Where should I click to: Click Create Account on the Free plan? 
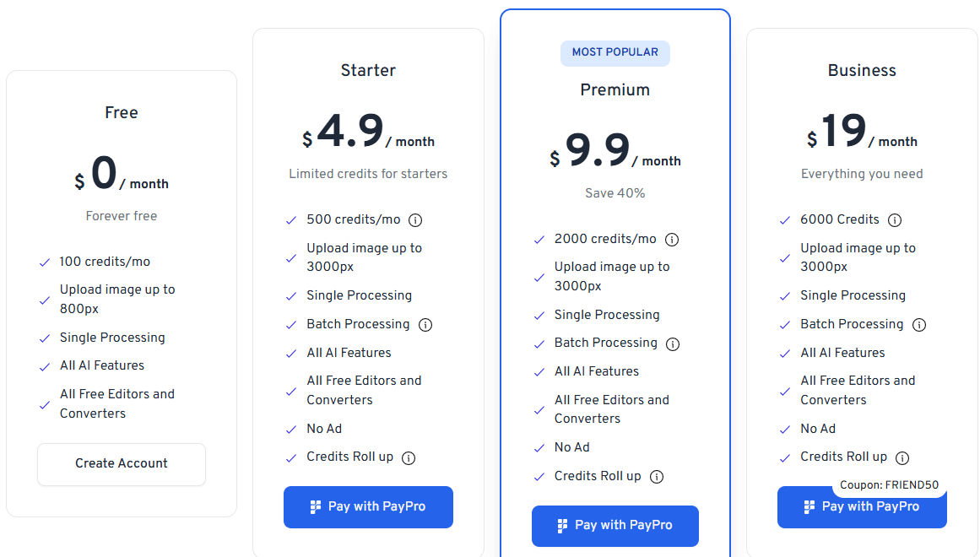pos(121,464)
